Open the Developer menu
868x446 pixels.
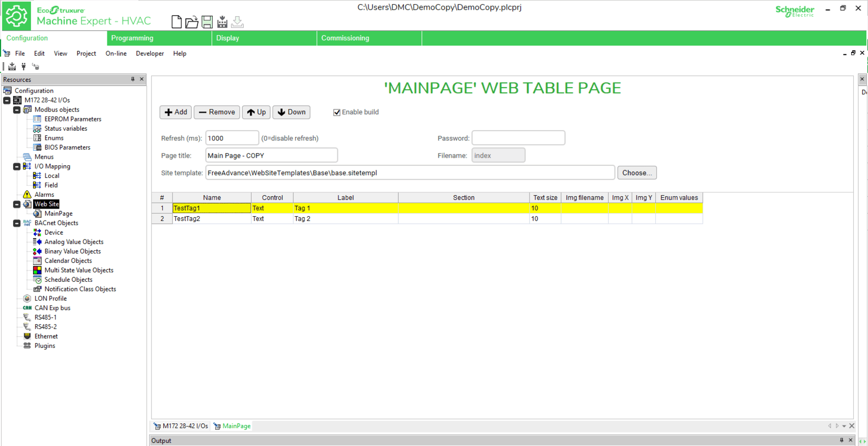pyautogui.click(x=150, y=54)
